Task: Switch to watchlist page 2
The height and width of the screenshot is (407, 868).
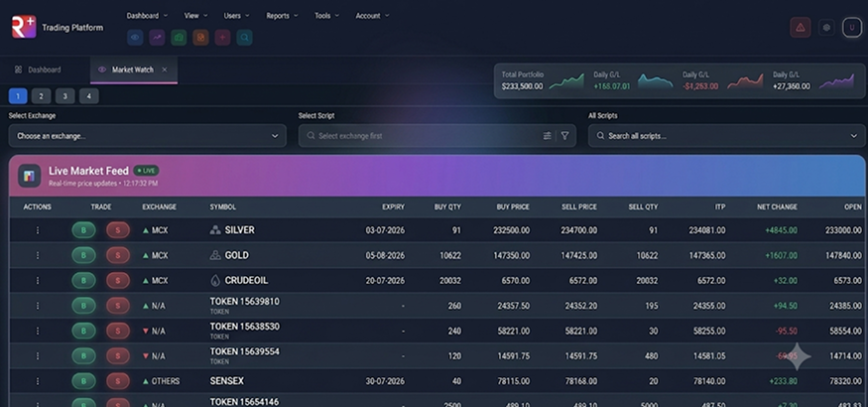Action: tap(41, 96)
